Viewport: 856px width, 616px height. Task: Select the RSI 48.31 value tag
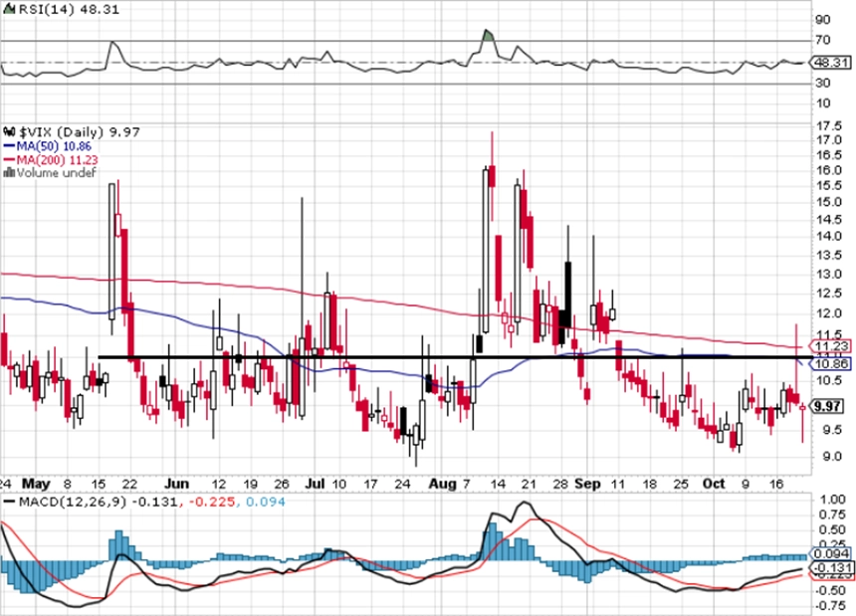point(830,63)
